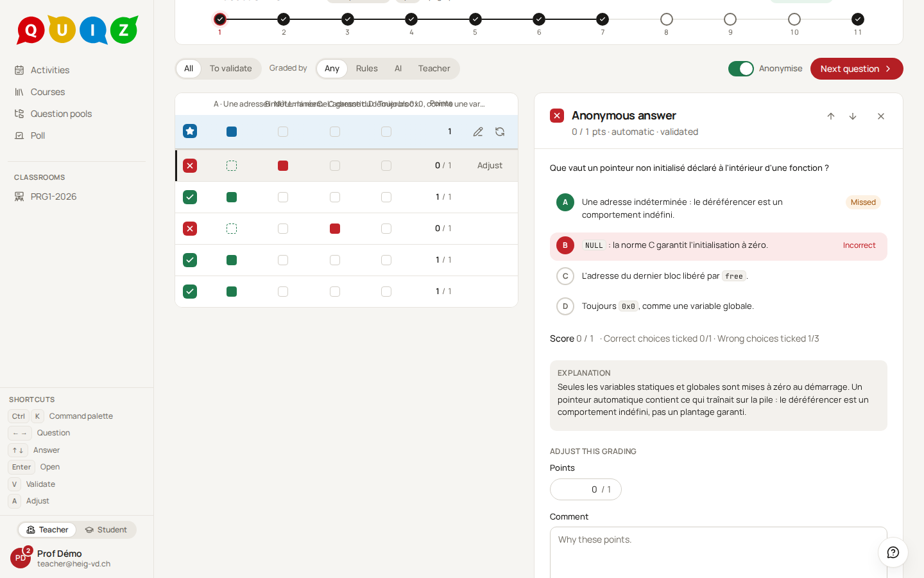
Task: Click the red incorrect status icon beside Anonymous answer
Action: (557, 116)
